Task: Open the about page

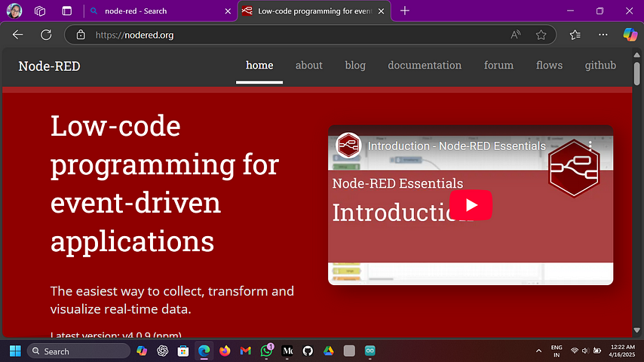Action: click(309, 66)
